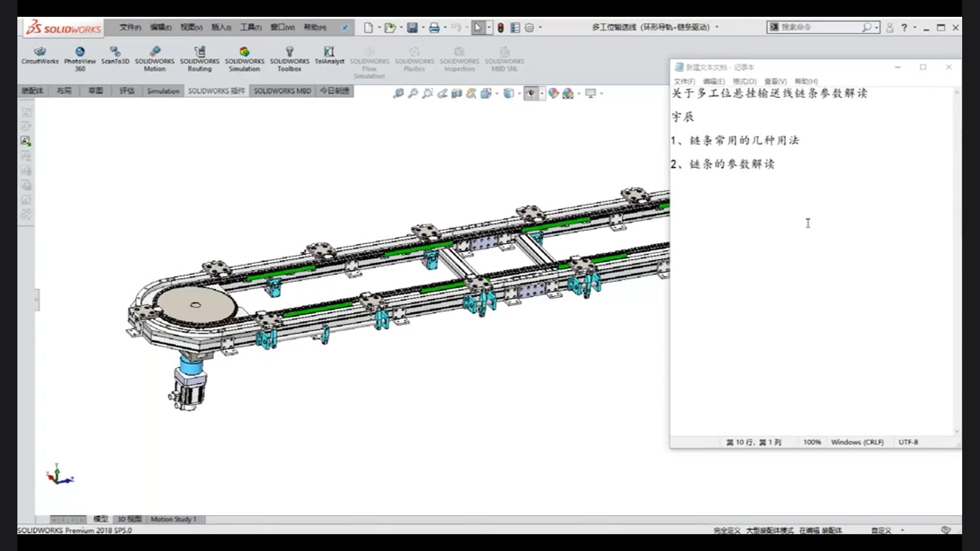Click the Select cursor tool

click(478, 28)
